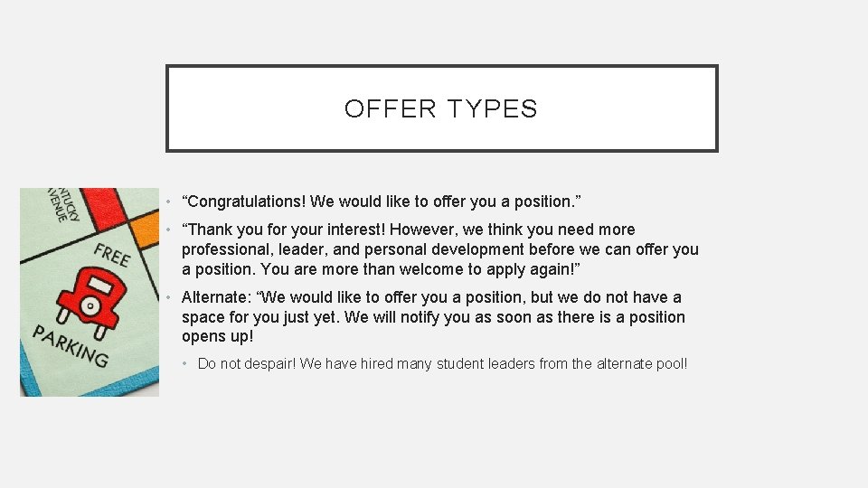
Task: Click the red car on the board image
Action: click(91, 301)
